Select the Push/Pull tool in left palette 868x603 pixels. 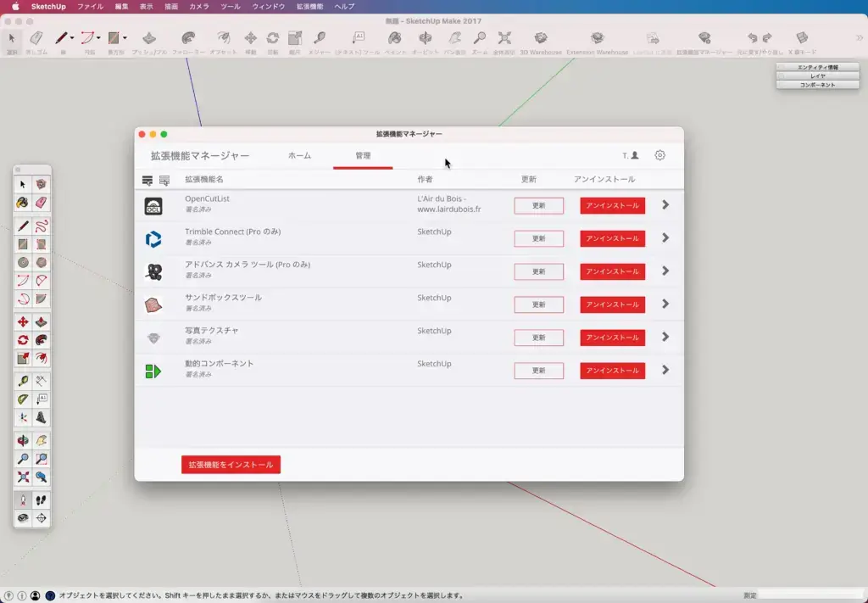(41, 321)
